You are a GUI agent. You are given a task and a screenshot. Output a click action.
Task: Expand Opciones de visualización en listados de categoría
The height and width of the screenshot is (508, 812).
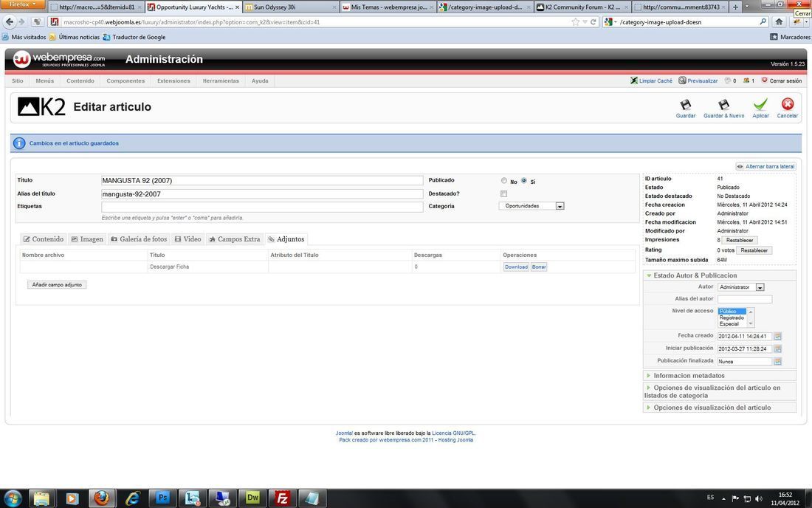pyautogui.click(x=712, y=391)
